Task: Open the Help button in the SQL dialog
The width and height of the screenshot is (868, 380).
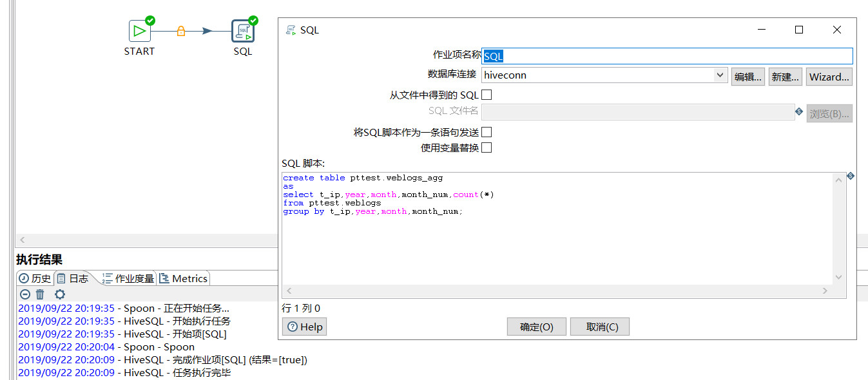Action: tap(304, 327)
